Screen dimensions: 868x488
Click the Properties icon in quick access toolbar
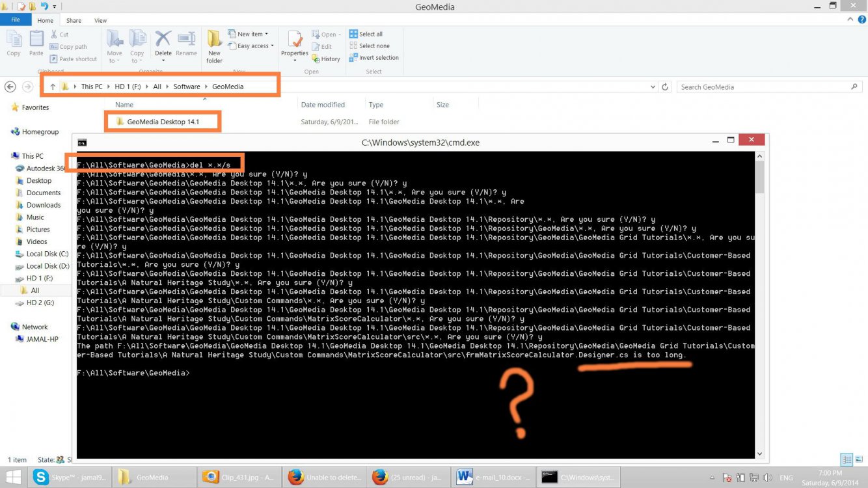click(x=21, y=6)
